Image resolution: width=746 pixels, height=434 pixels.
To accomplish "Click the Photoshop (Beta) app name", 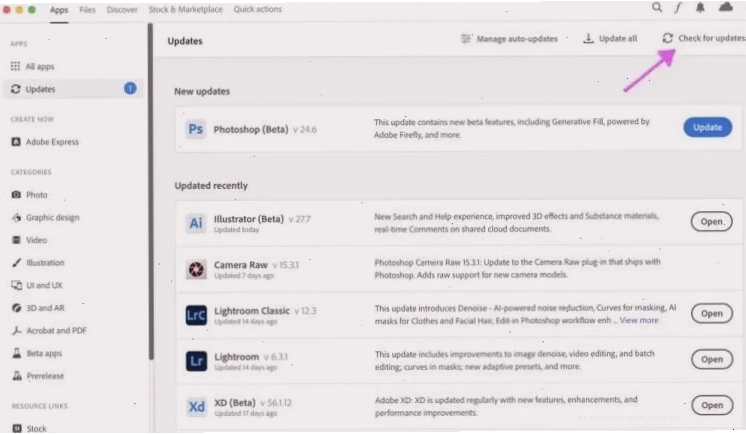I will pos(251,129).
